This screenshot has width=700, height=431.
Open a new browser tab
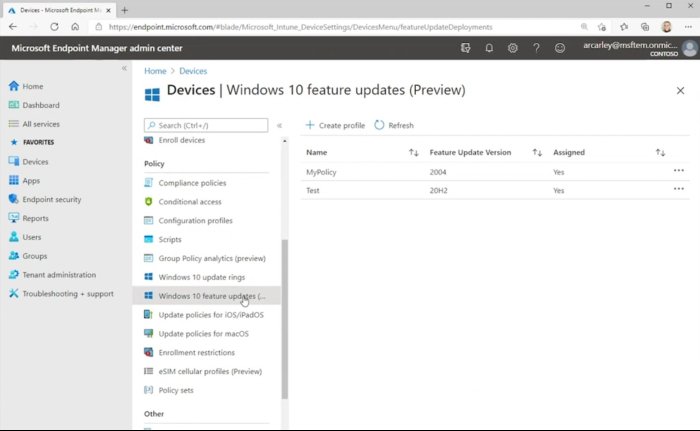coord(125,10)
